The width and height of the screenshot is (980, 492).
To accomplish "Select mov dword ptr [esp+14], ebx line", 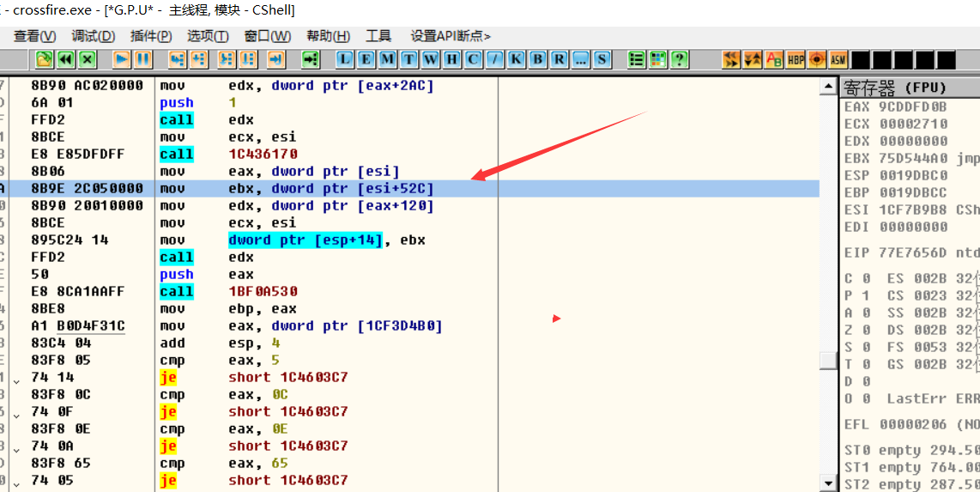I will coord(409,240).
